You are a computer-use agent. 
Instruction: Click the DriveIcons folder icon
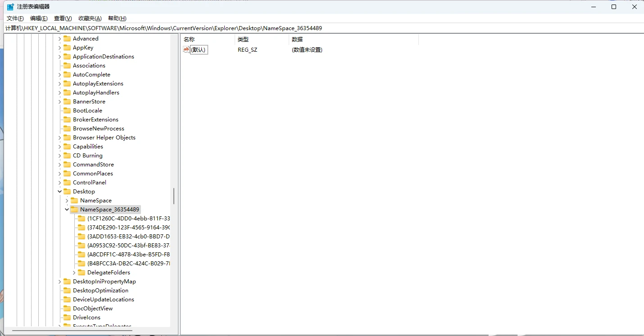click(x=67, y=318)
